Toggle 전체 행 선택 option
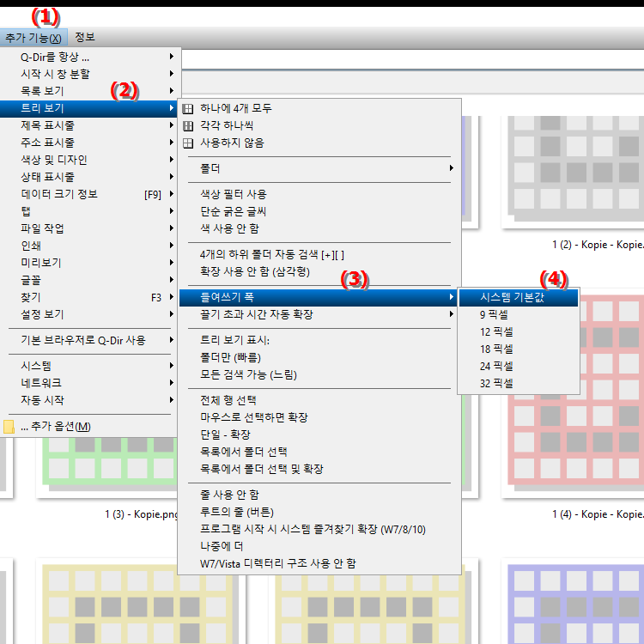The width and height of the screenshot is (644, 644). (319, 400)
